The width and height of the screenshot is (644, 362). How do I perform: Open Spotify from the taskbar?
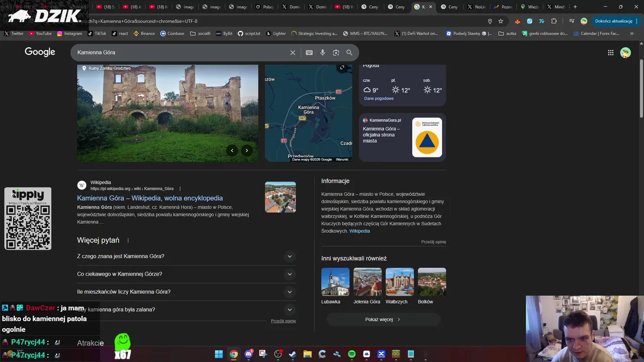352,354
